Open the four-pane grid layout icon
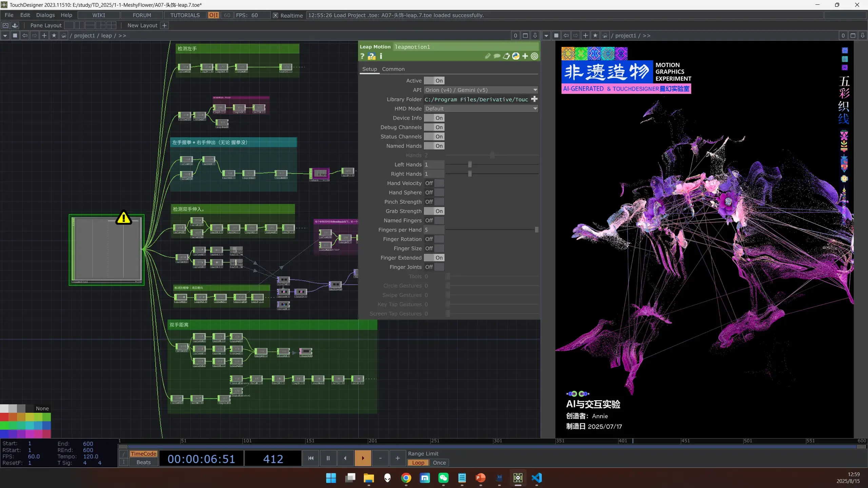This screenshot has width=868, height=488. 111,25
